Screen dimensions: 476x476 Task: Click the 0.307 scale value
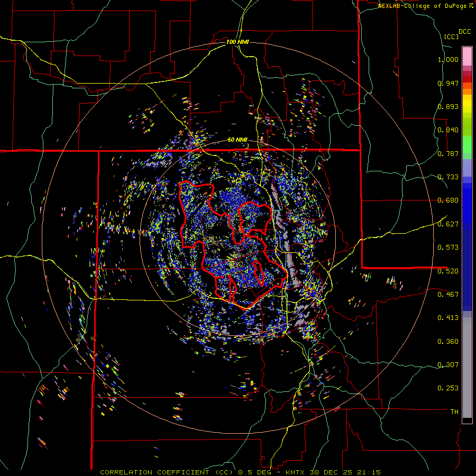(448, 365)
